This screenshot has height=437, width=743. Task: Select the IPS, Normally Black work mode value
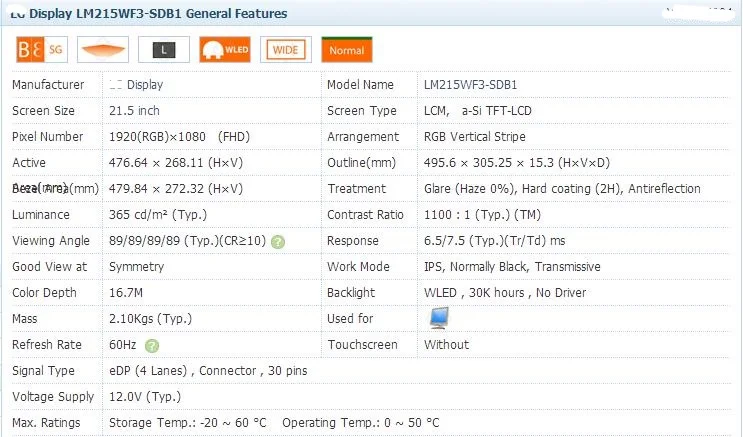pyautogui.click(x=512, y=267)
